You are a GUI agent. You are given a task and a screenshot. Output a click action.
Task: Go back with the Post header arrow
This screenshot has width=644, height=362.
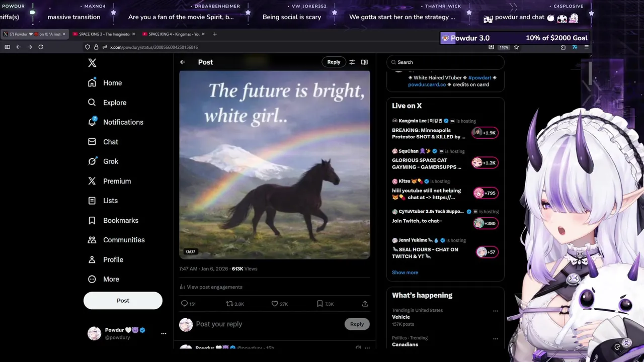click(183, 62)
